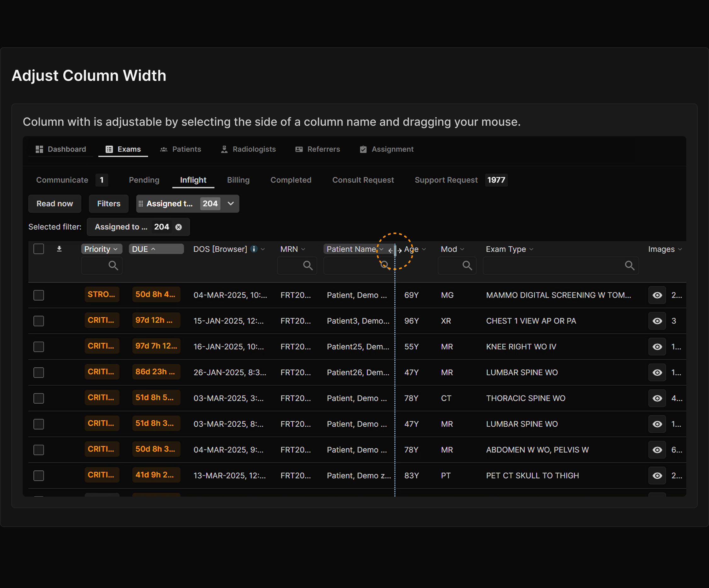
Task: View images for PET CT SKULL exam
Action: tap(657, 476)
